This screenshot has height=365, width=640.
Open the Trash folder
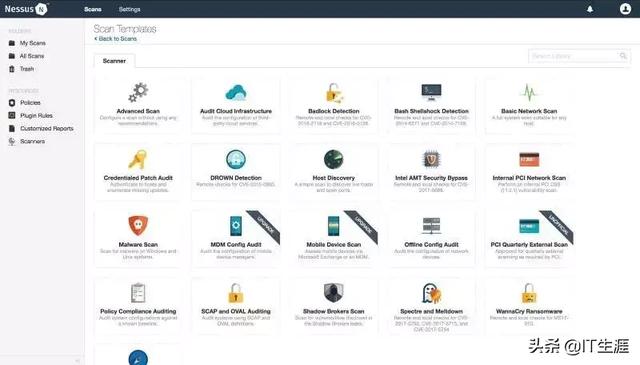pos(27,69)
